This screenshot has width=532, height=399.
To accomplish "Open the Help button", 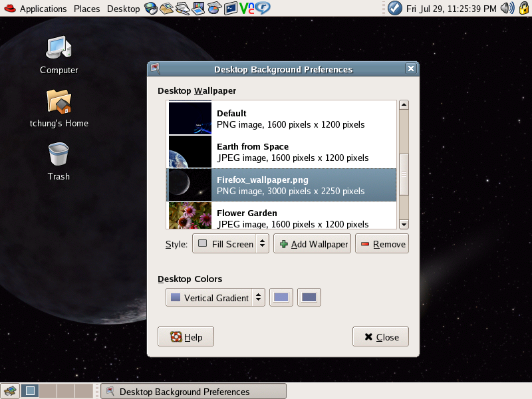I will click(186, 336).
